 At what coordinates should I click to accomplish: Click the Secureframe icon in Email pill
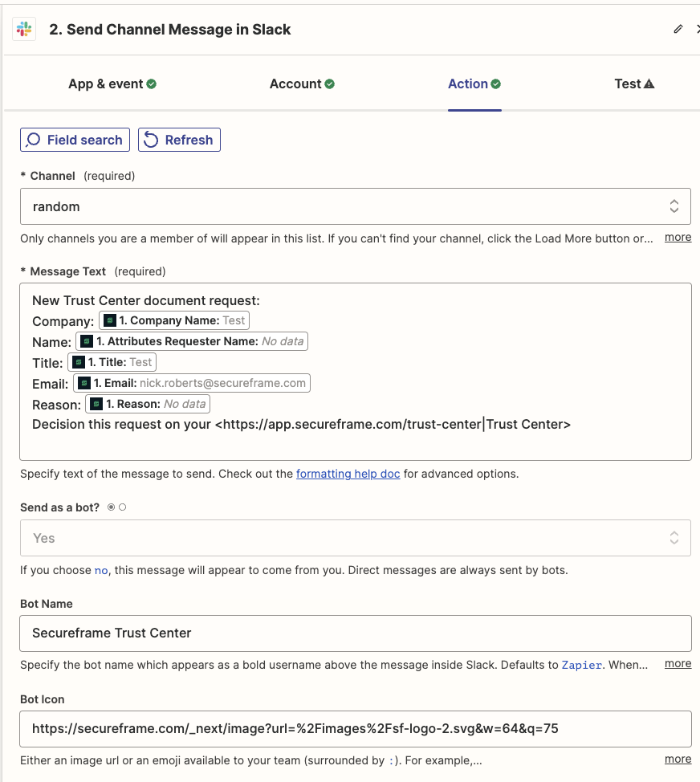84,383
